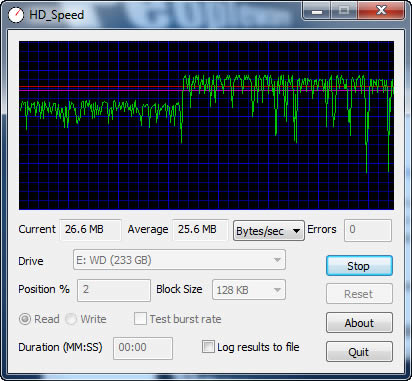
Task: Open the About dialog
Action: [x=359, y=323]
